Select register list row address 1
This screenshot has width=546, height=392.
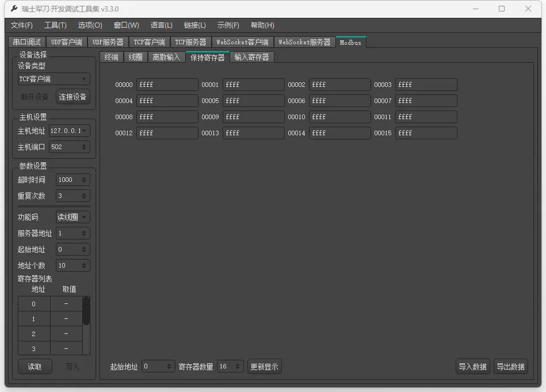[x=50, y=319]
